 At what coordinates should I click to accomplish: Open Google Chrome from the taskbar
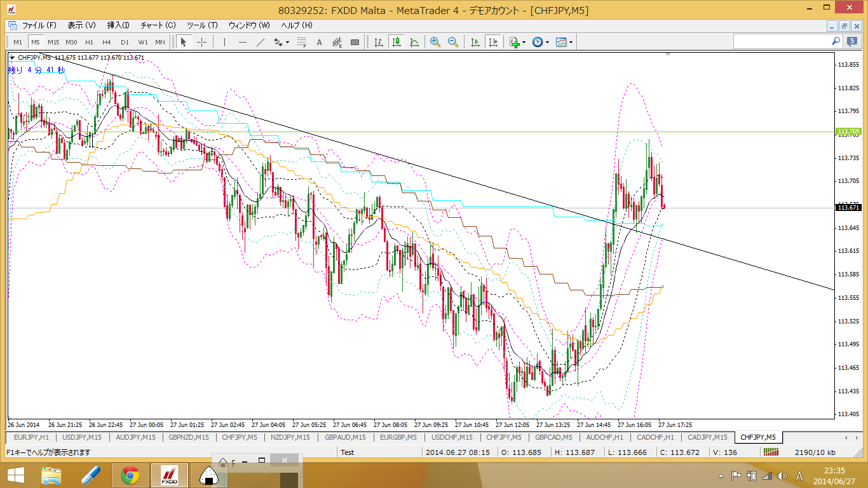point(130,475)
